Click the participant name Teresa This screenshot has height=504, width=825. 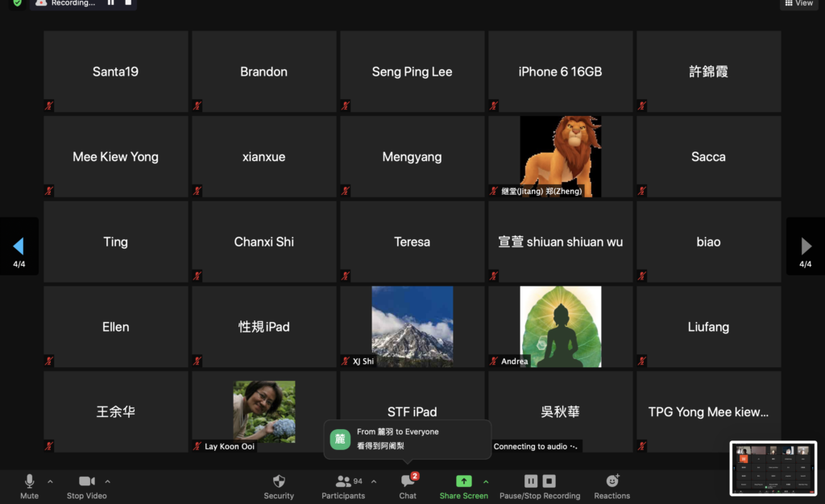pos(412,242)
